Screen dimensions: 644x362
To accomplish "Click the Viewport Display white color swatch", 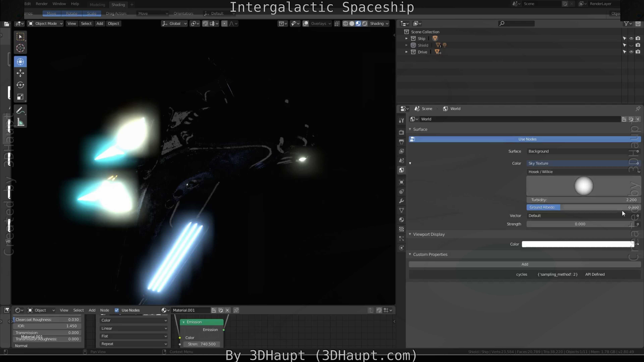I will tap(577, 244).
